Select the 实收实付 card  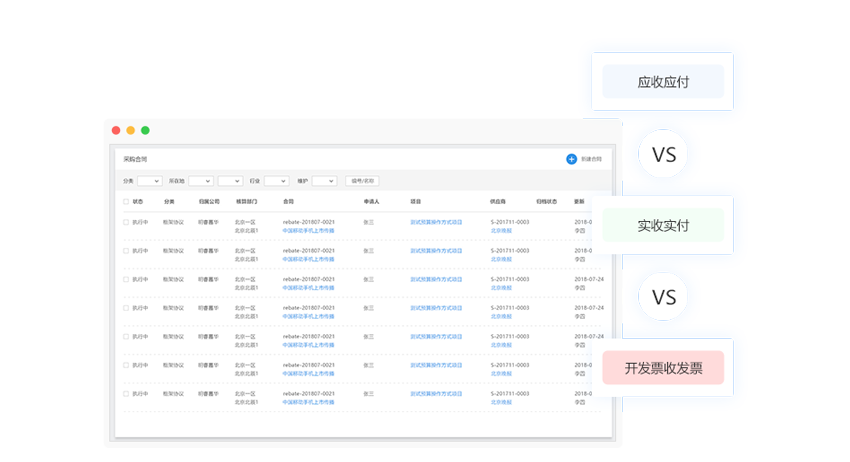(663, 225)
